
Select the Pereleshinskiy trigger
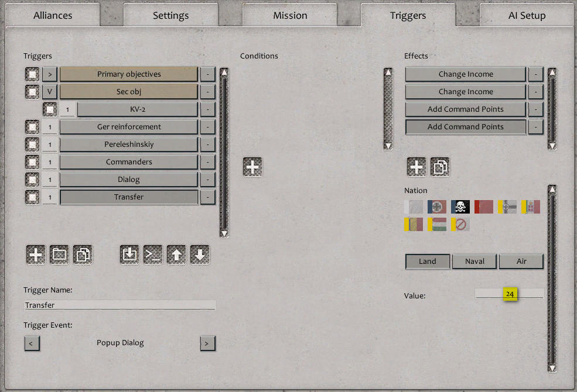coord(129,145)
